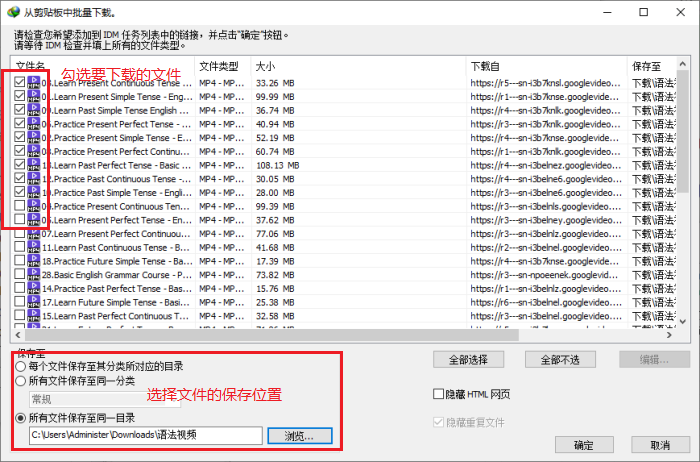This screenshot has width=700, height=462.
Task: Open the 常规 category combo box
Action: pos(105,399)
